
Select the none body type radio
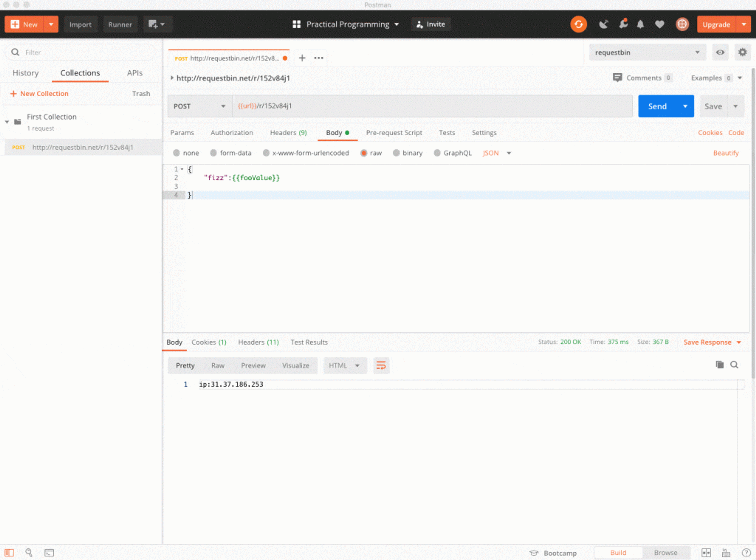176,153
